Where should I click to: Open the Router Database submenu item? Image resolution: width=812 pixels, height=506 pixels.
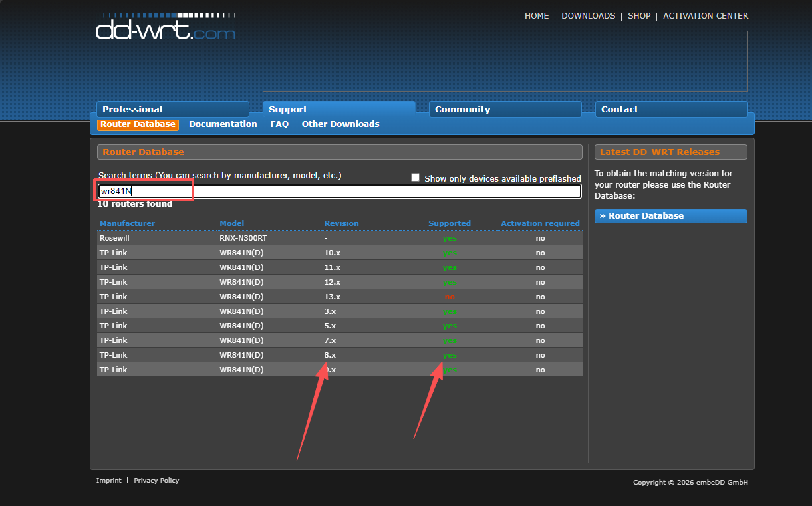click(x=138, y=124)
